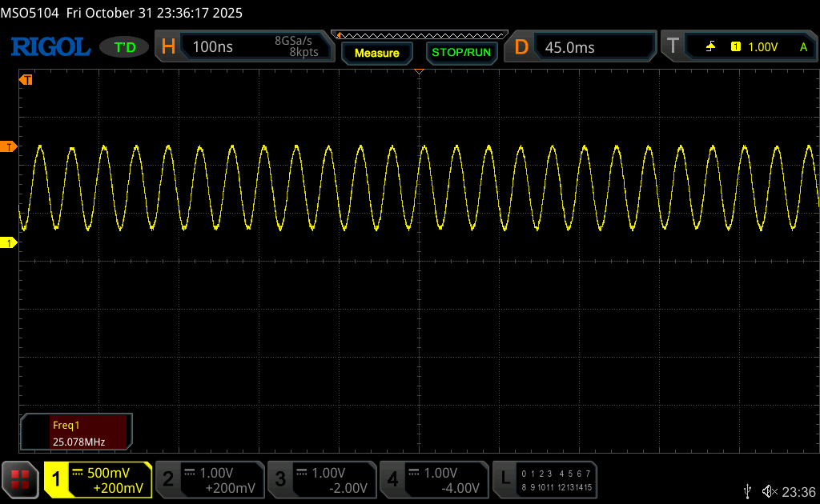820x504 pixels.
Task: Click the trigger mode A indicator
Action: (803, 47)
